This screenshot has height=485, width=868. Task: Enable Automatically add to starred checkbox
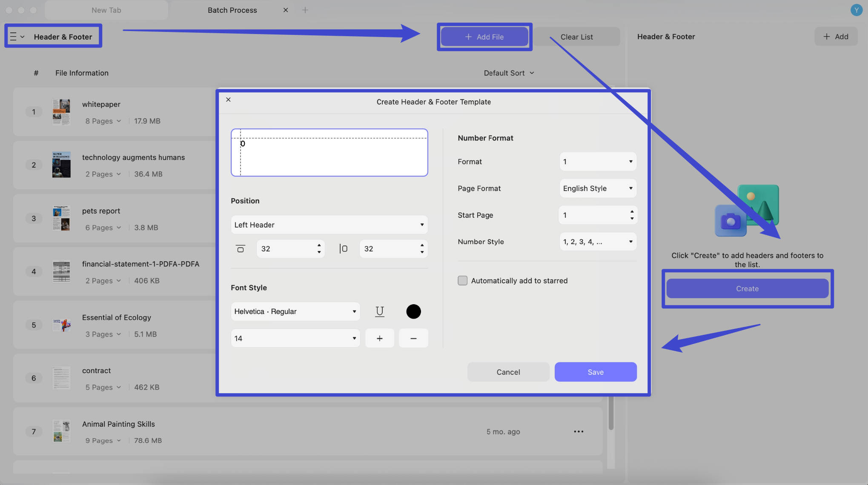click(x=462, y=281)
